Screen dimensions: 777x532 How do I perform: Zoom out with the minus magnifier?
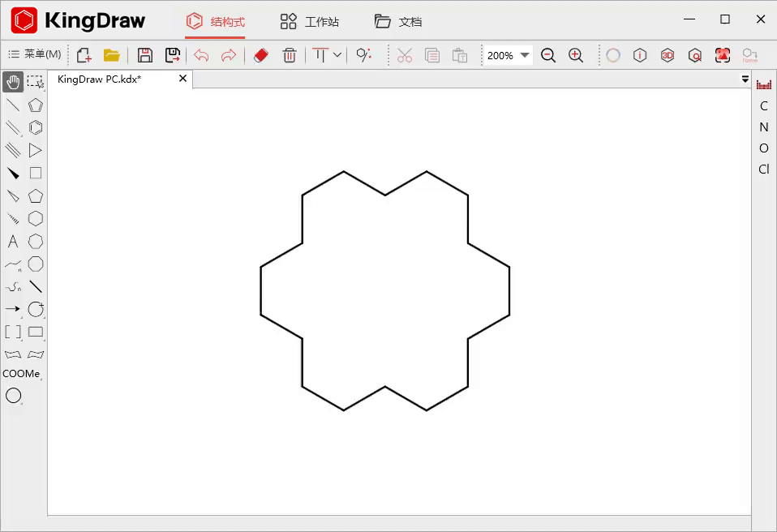(x=548, y=55)
